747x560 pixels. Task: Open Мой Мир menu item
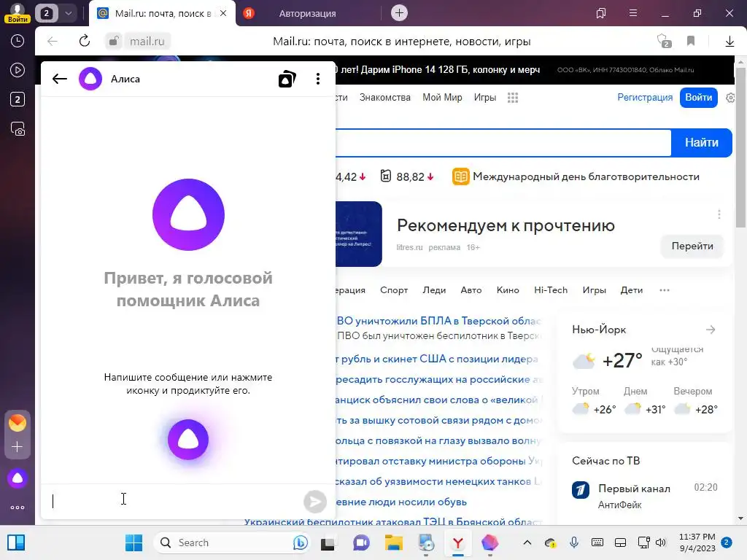tap(442, 98)
